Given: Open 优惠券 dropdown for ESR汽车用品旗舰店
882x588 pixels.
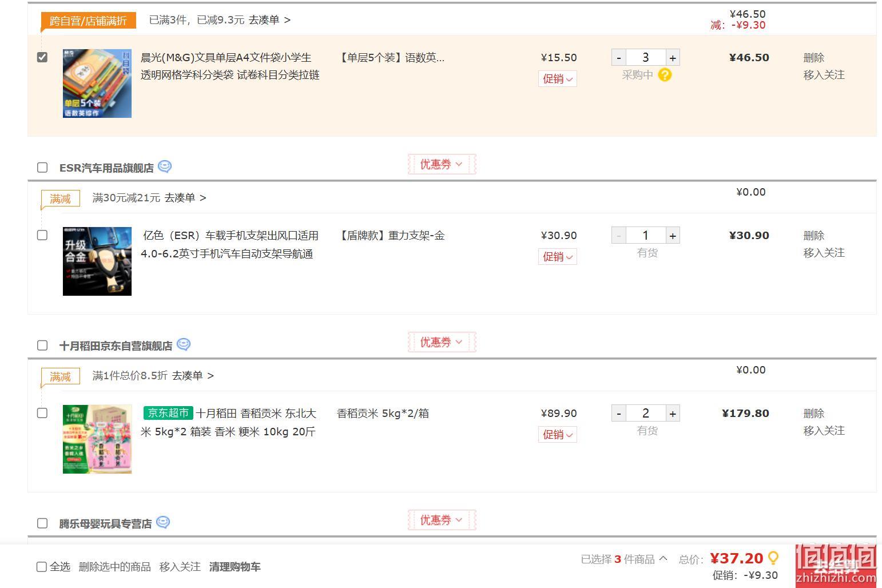Looking at the screenshot, I should coord(442,165).
